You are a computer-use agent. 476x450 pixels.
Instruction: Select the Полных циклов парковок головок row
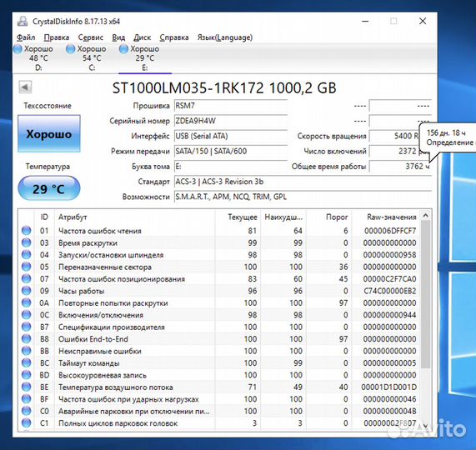(219, 422)
